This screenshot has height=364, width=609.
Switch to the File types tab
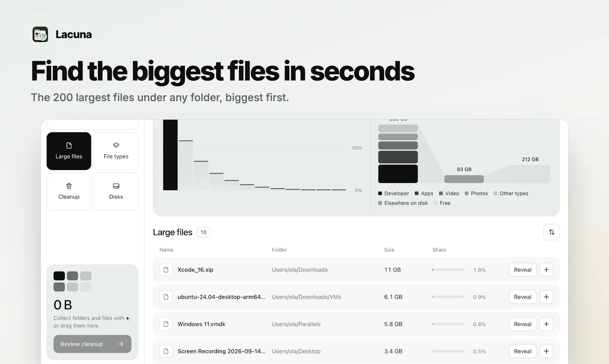[x=116, y=151]
